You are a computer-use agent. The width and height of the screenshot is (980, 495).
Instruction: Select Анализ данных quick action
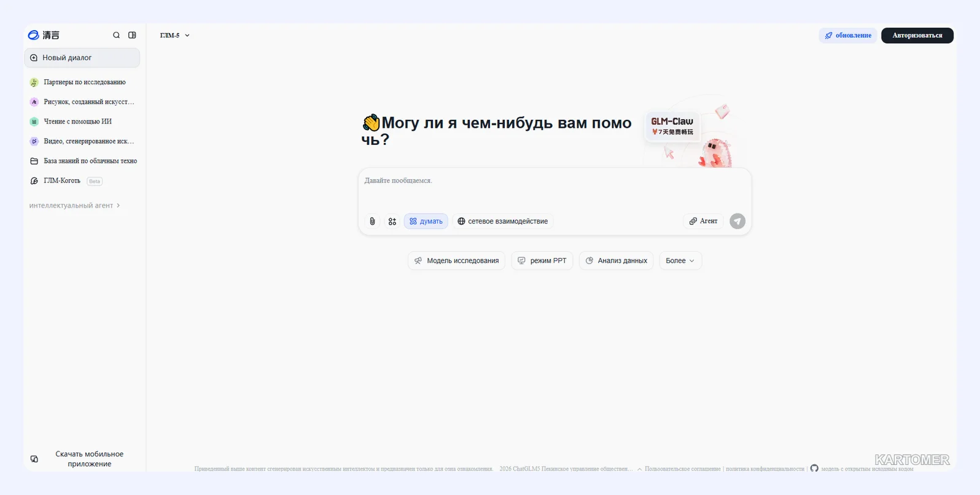[x=616, y=260]
